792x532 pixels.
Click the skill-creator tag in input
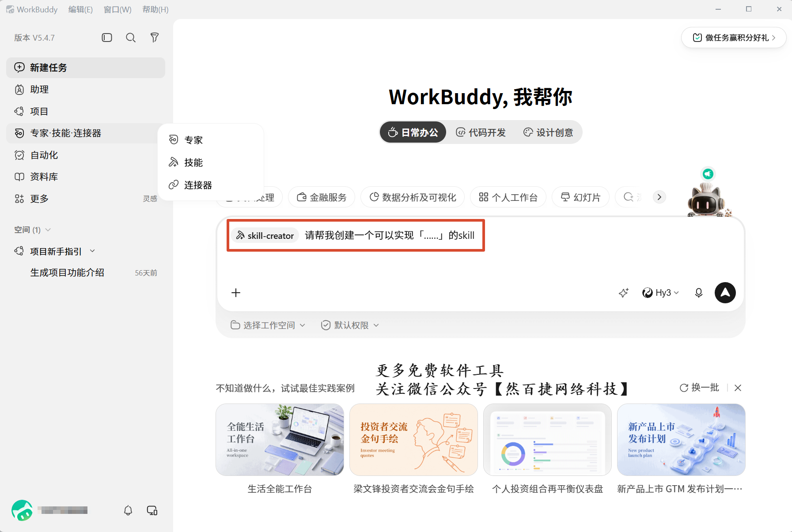pos(265,235)
